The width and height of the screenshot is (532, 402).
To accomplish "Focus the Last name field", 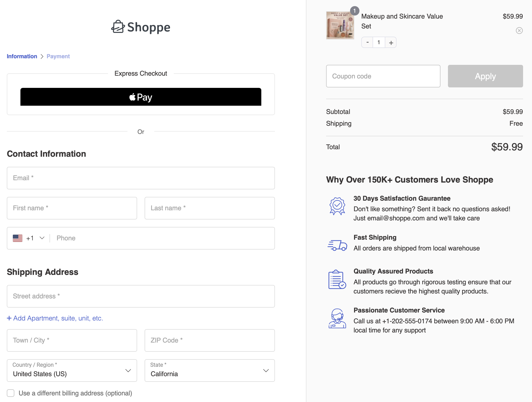I will [x=209, y=208].
